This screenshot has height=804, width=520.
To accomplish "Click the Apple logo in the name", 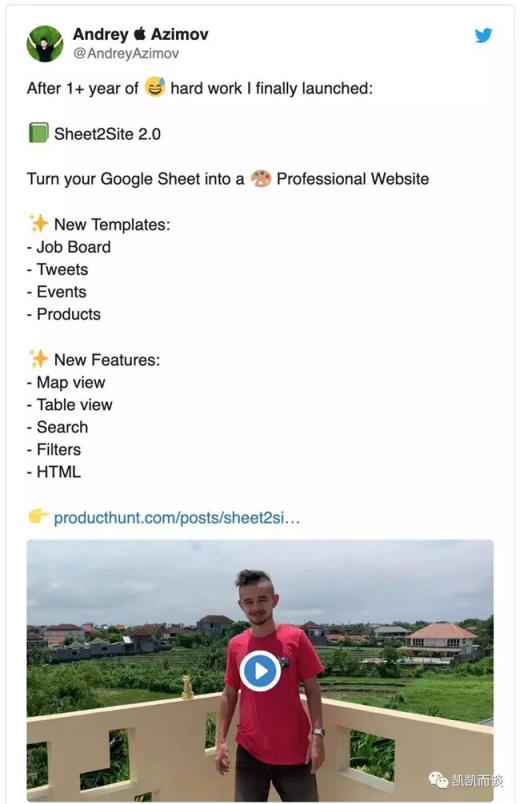I will tap(139, 34).
